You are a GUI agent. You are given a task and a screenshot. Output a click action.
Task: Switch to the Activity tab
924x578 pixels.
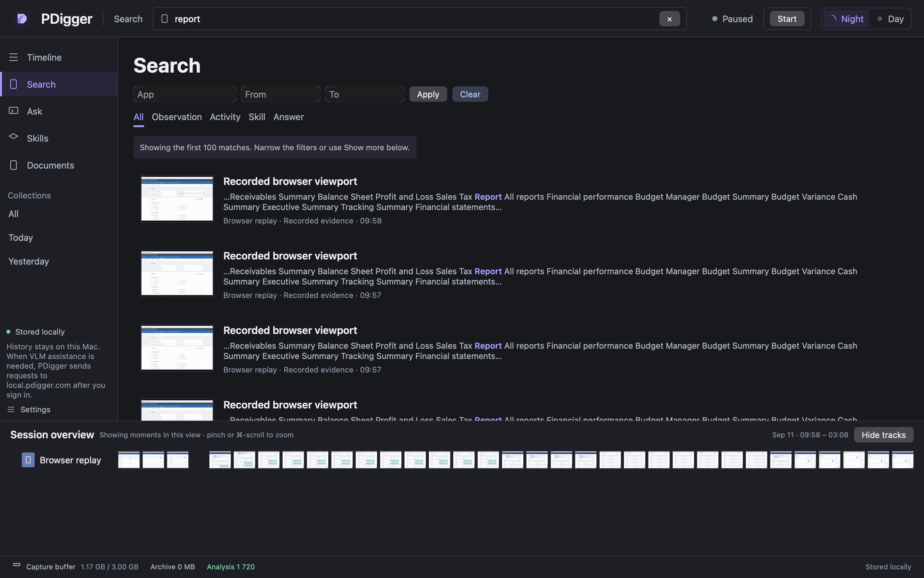coord(225,117)
